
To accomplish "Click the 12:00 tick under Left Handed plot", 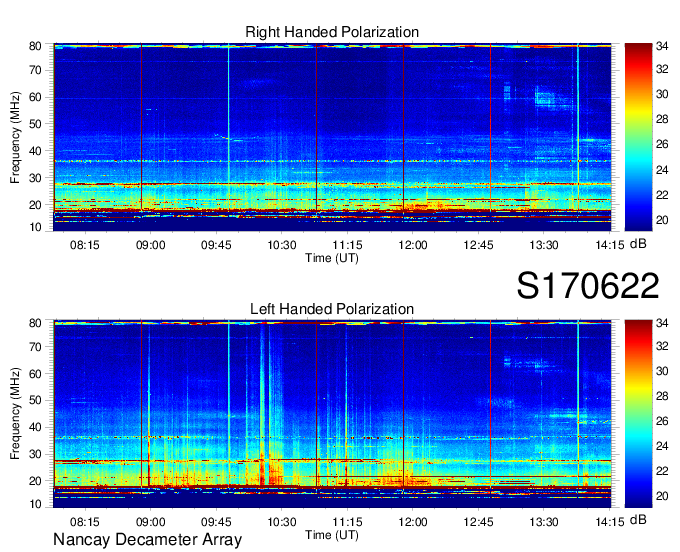I will point(413,522).
